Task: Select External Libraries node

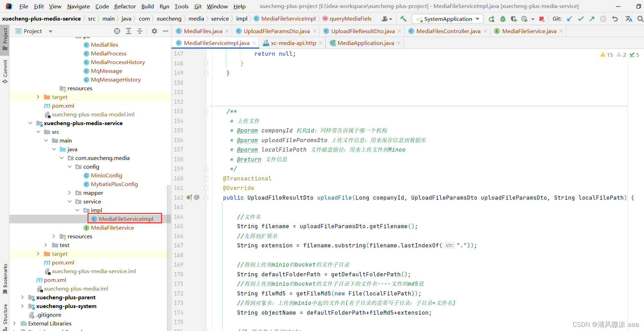Action: 49,323
